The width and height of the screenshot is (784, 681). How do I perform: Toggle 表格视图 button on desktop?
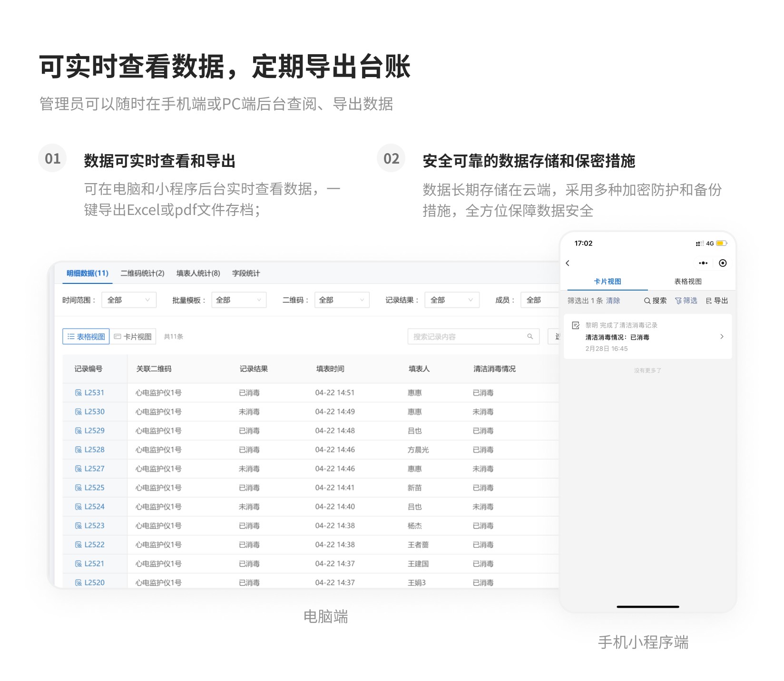click(x=86, y=337)
